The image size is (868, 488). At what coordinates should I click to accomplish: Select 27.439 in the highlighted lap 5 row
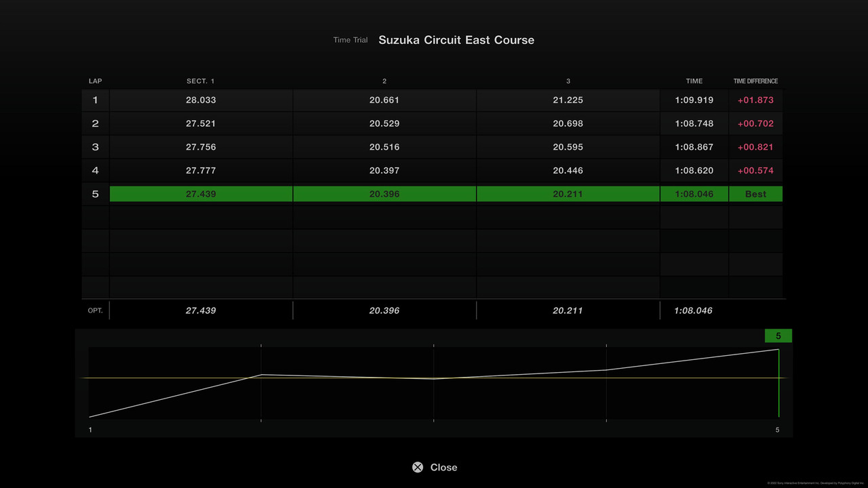pos(201,194)
